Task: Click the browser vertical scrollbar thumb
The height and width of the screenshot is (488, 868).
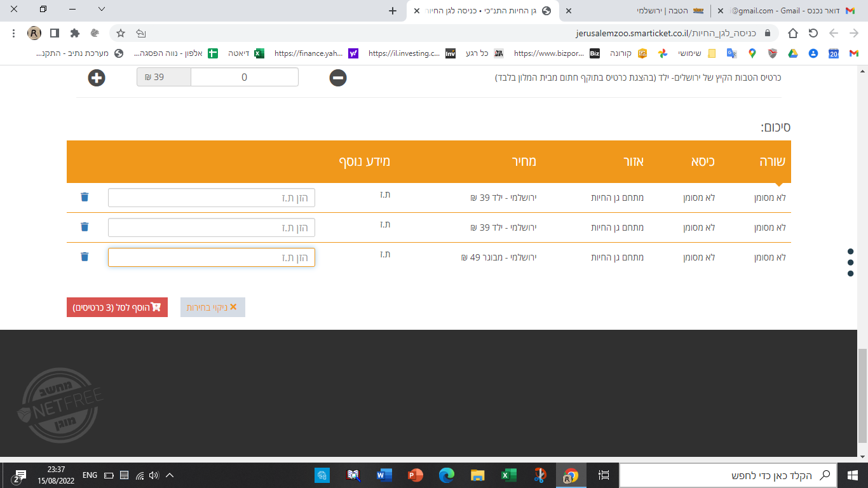Action: tap(862, 395)
